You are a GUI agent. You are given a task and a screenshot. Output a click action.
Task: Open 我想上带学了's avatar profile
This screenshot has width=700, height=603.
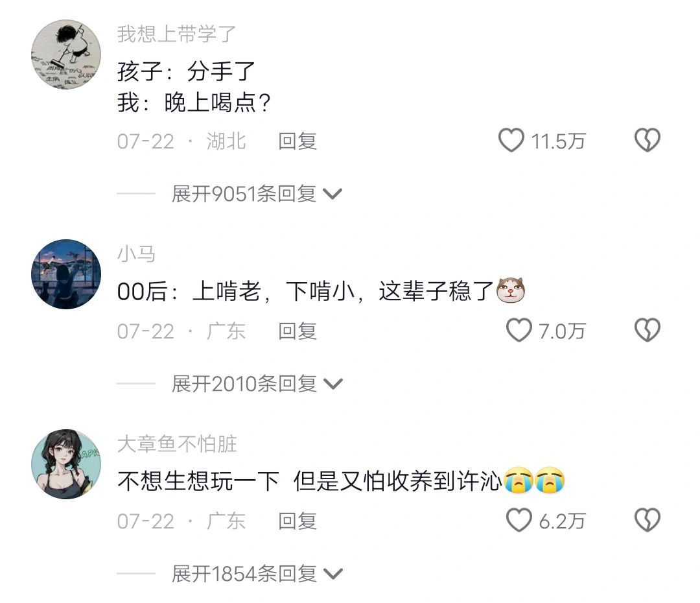[x=66, y=54]
